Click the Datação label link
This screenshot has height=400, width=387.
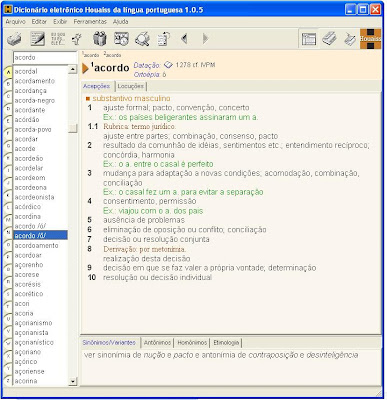147,65
